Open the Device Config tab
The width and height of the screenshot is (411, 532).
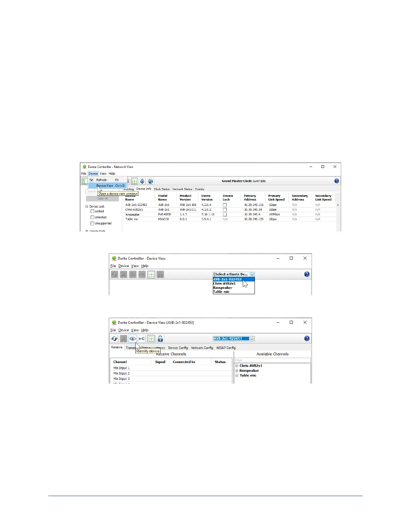pyautogui.click(x=178, y=348)
